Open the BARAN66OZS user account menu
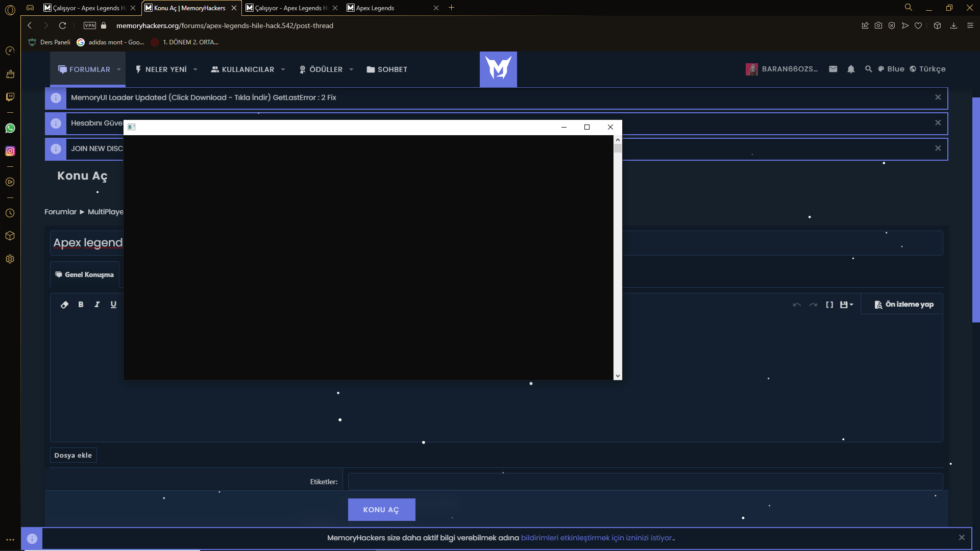 [781, 69]
